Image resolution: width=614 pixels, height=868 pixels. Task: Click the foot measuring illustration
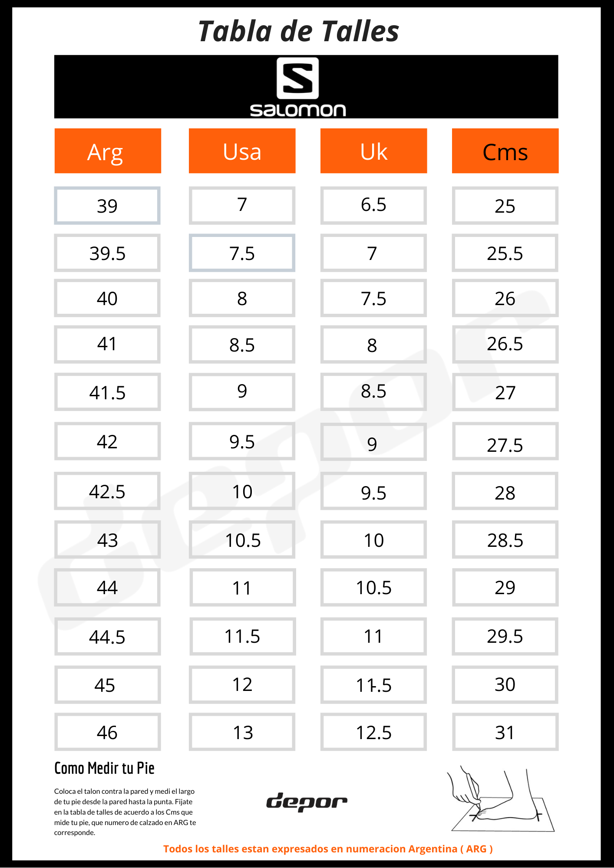coord(502,799)
